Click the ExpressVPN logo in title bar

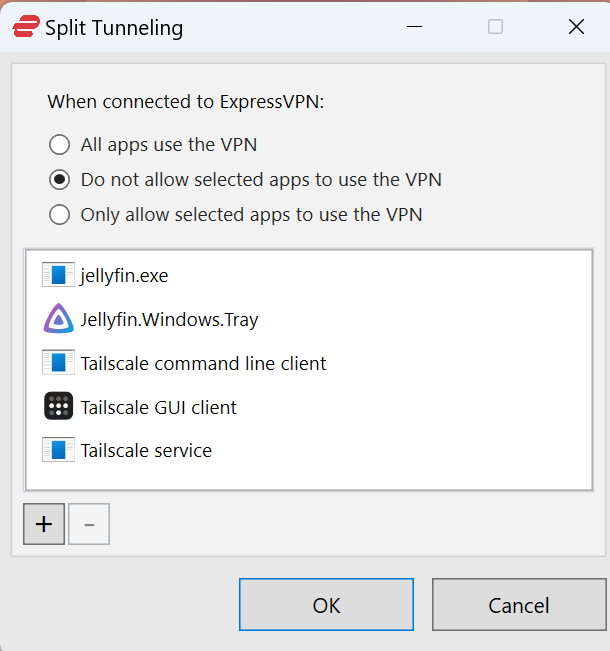pyautogui.click(x=25, y=27)
